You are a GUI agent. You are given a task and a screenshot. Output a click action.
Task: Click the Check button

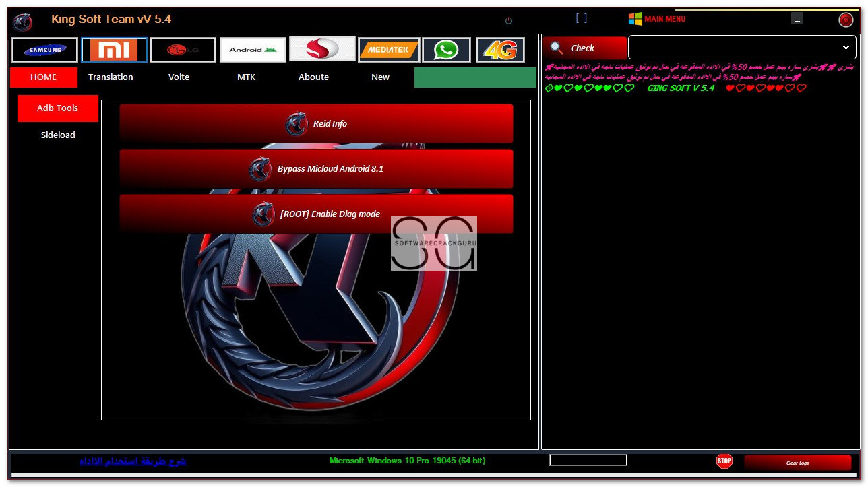click(585, 48)
